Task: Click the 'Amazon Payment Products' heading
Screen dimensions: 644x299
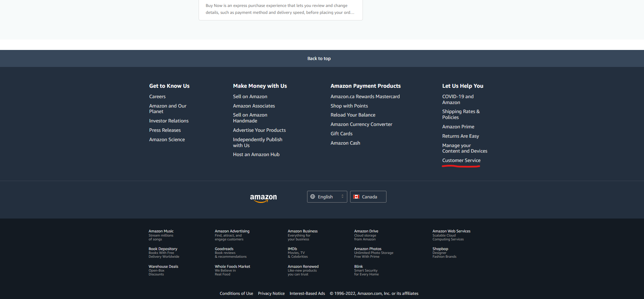Action: tap(366, 86)
